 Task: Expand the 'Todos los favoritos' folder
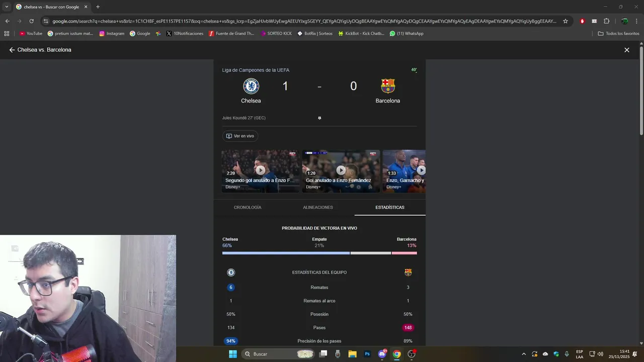[x=618, y=34]
